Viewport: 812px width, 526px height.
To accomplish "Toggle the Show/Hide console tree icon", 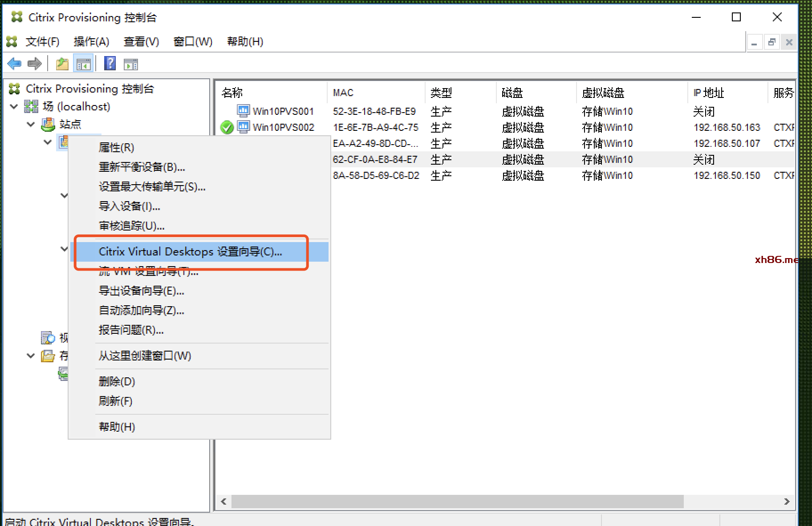I will (x=83, y=64).
